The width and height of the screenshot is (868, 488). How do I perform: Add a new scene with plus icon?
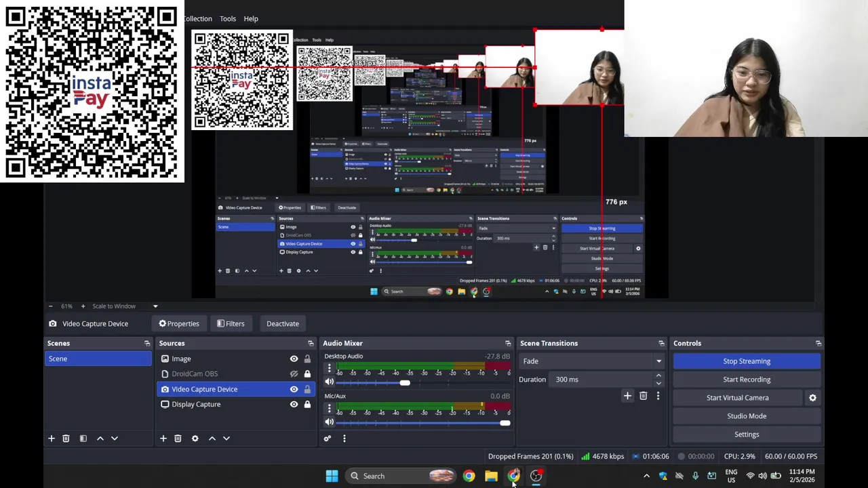coord(51,439)
